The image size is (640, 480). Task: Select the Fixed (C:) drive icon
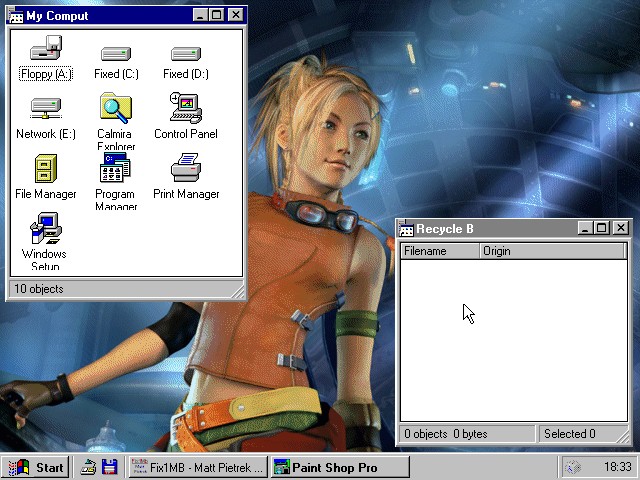[116, 52]
